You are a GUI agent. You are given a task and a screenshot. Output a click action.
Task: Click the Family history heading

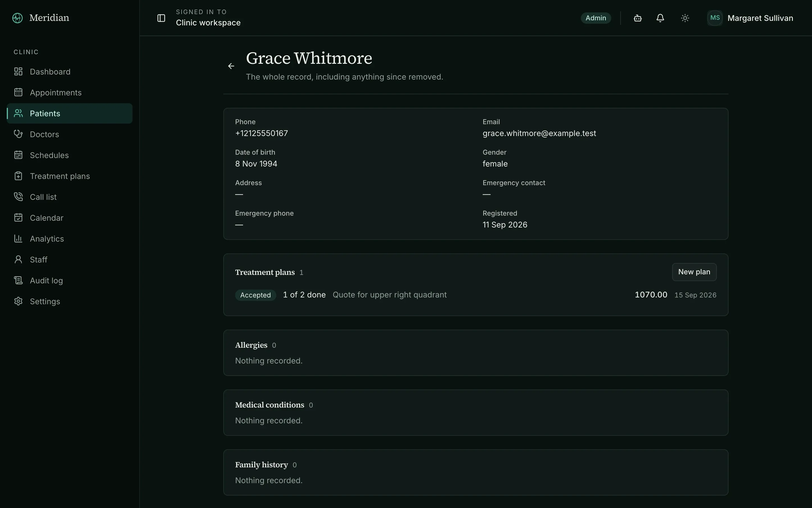261,465
